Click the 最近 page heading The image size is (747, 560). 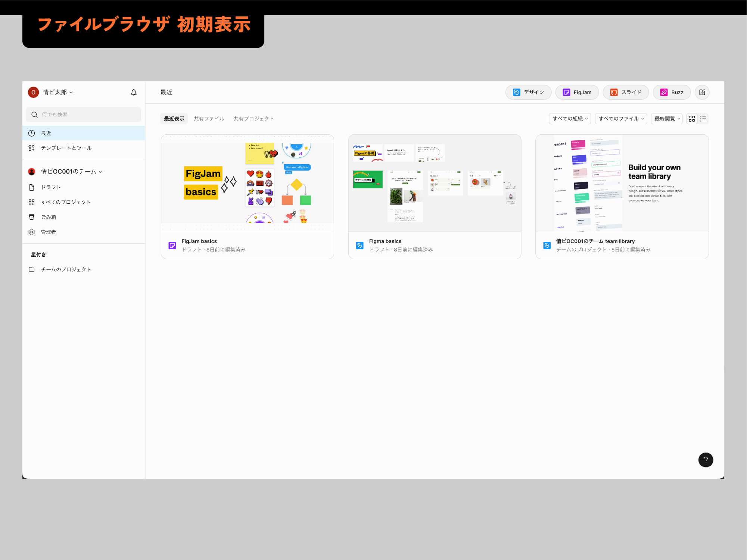click(x=166, y=92)
